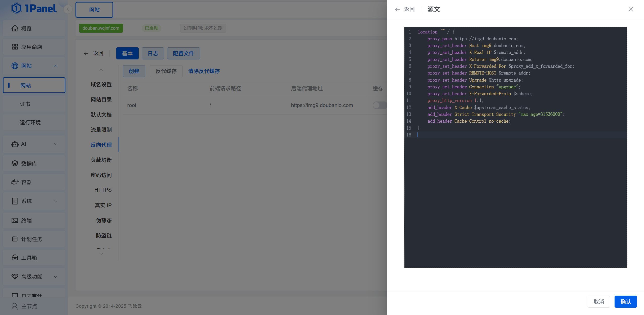Click the 确认 confirm button
644x315 pixels.
click(625, 302)
